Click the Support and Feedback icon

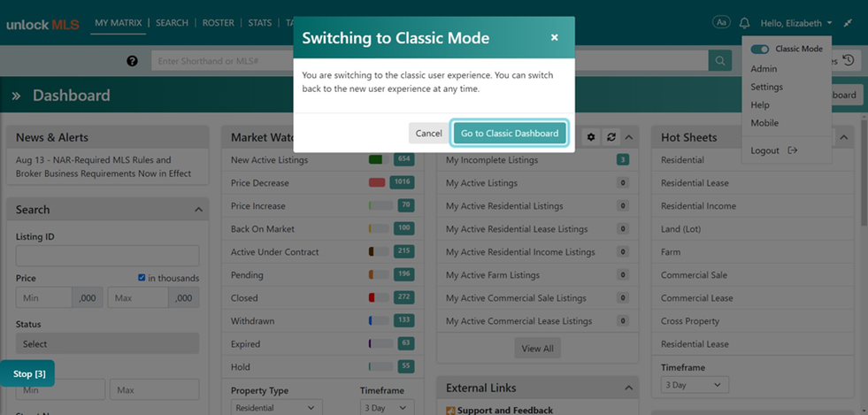click(x=450, y=411)
